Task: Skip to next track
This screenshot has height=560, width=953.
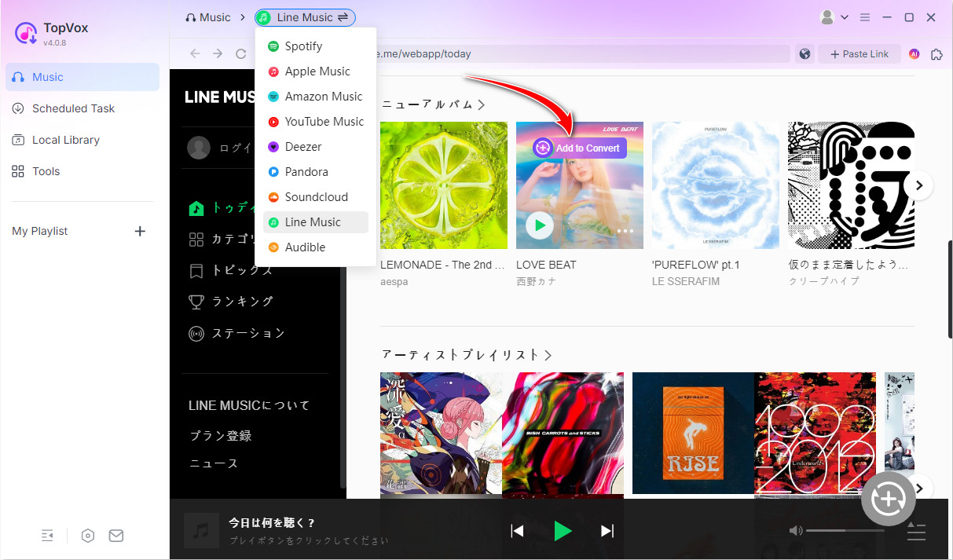Action: (607, 531)
